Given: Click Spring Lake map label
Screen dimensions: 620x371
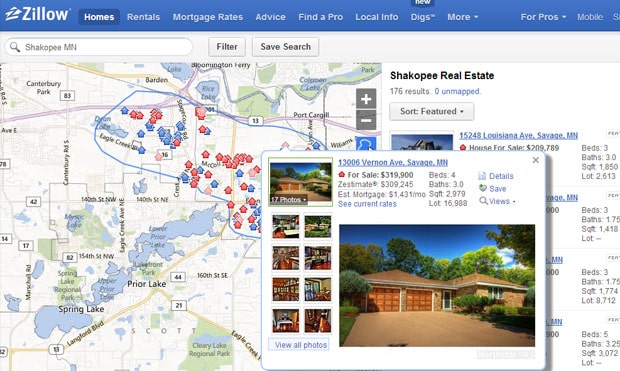Looking at the screenshot, I should click(x=81, y=309).
